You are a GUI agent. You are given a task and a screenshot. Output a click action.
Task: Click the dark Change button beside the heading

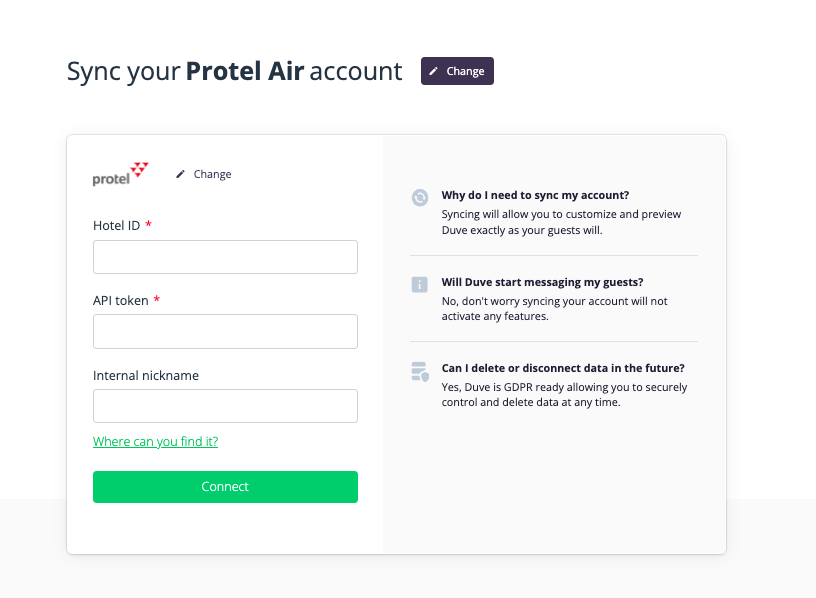pyautogui.click(x=457, y=71)
